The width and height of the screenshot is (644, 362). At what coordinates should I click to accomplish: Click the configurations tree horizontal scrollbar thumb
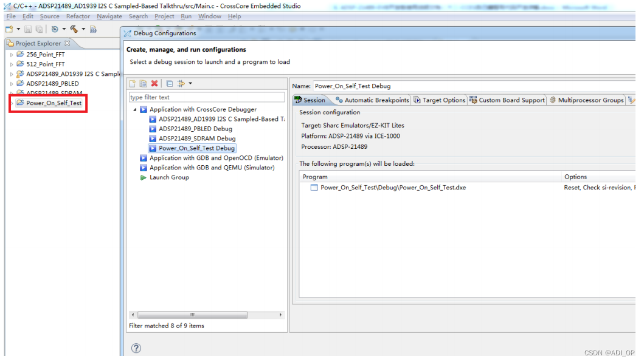192,315
